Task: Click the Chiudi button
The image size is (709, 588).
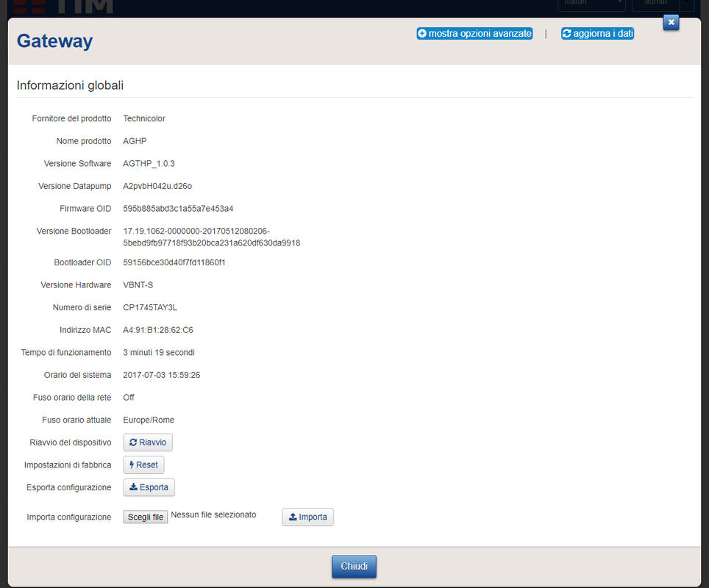Action: click(354, 566)
